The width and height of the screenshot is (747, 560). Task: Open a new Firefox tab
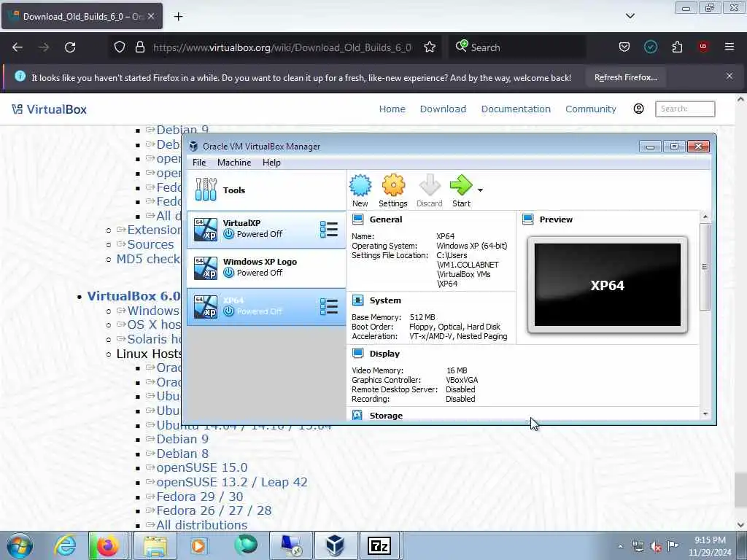tap(178, 17)
